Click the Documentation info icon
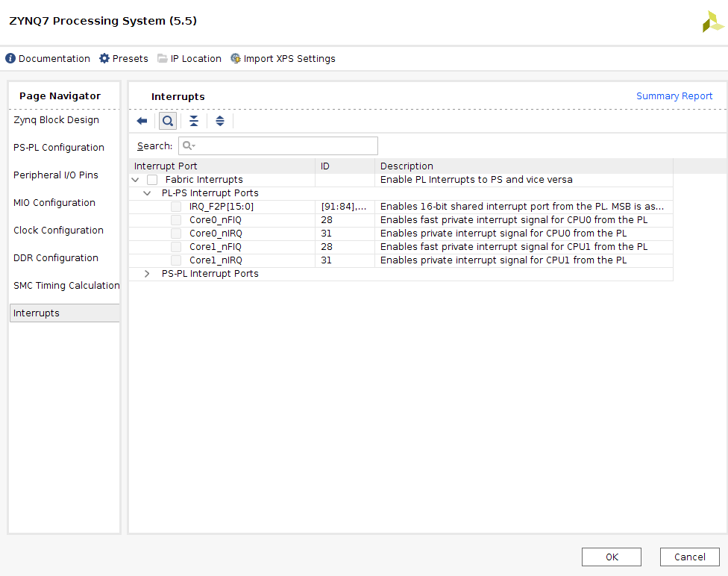728x576 pixels. pos(10,58)
